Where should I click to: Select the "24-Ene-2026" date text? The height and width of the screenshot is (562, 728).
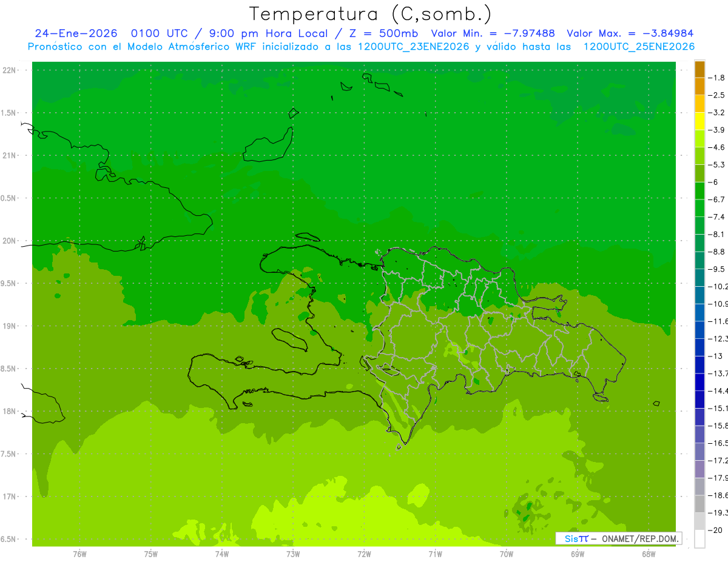[76, 33]
